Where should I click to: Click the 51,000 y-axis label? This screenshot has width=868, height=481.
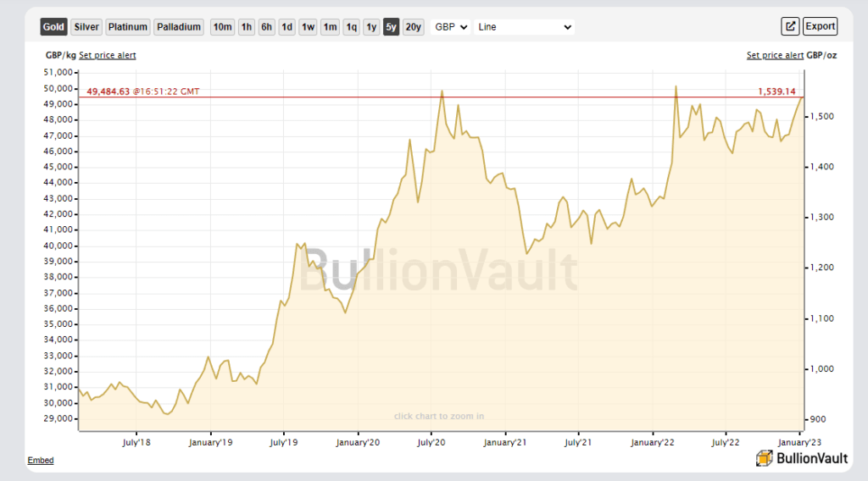(58, 73)
